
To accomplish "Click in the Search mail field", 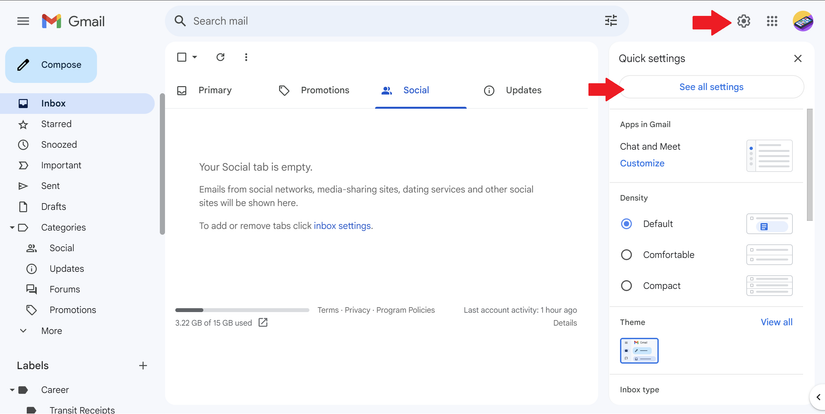I will click(x=390, y=21).
